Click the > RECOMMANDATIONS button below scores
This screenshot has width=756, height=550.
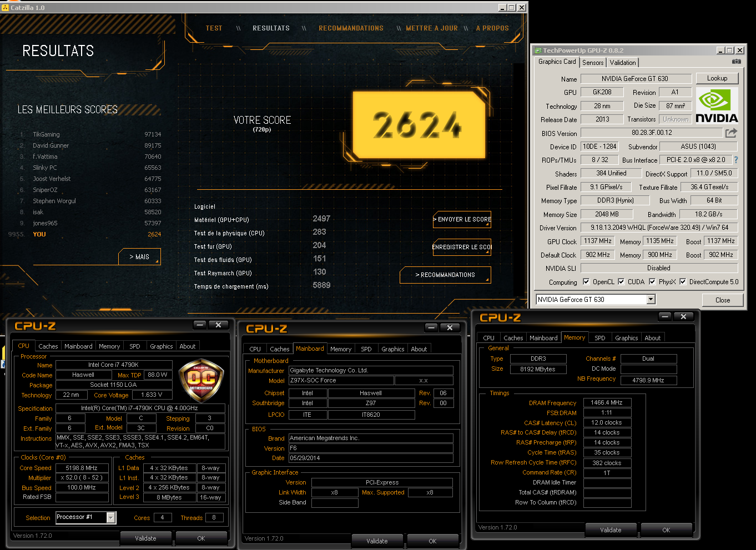click(445, 275)
